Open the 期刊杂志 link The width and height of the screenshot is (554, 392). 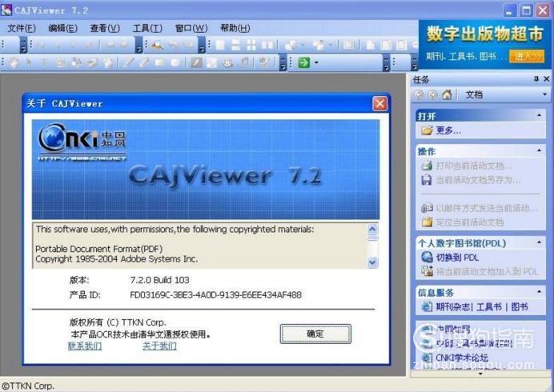tap(452, 306)
